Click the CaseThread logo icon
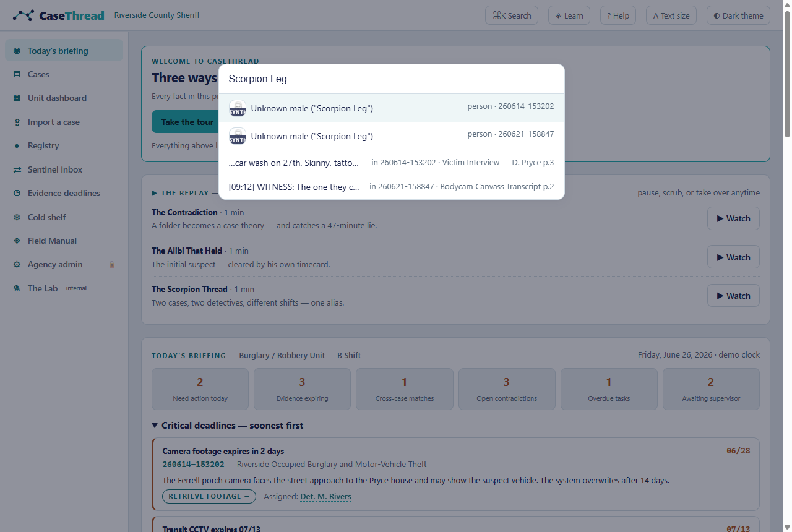 click(24, 15)
